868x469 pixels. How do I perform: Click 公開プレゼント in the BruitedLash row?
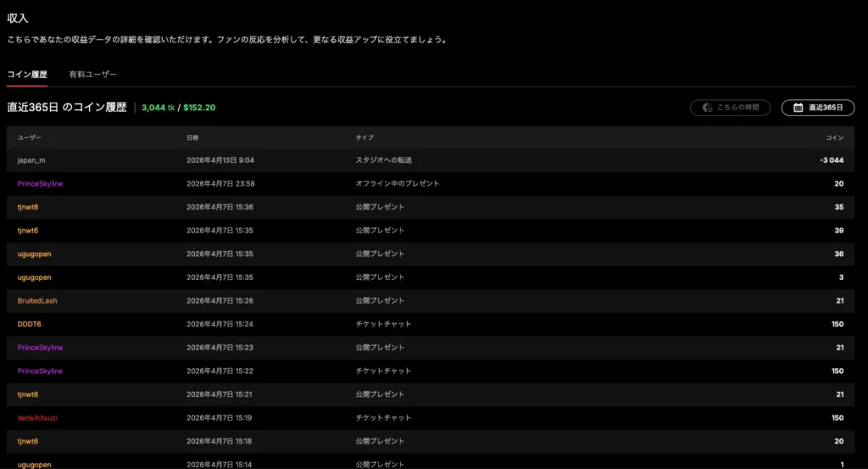(x=380, y=301)
